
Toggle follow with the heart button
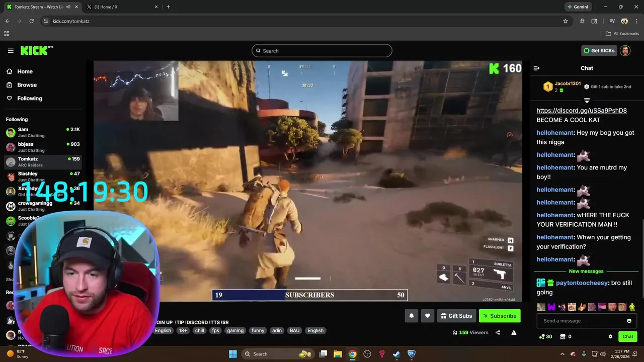click(428, 316)
